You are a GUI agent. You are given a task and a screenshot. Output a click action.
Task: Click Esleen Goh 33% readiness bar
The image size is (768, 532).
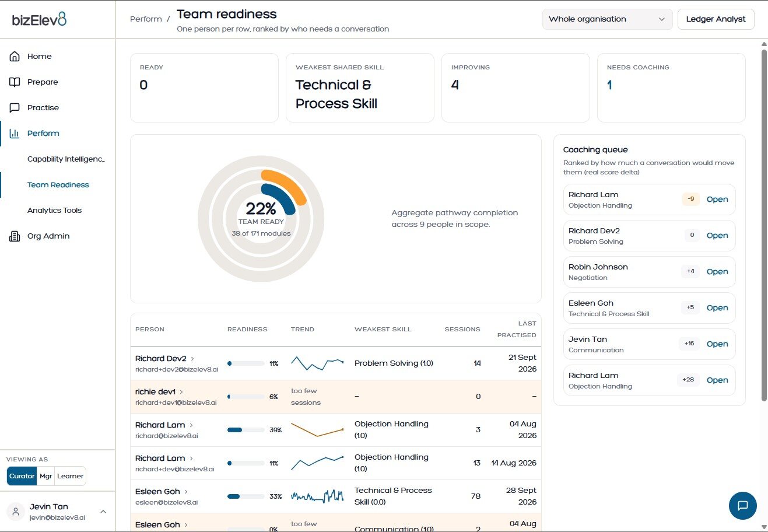point(246,496)
